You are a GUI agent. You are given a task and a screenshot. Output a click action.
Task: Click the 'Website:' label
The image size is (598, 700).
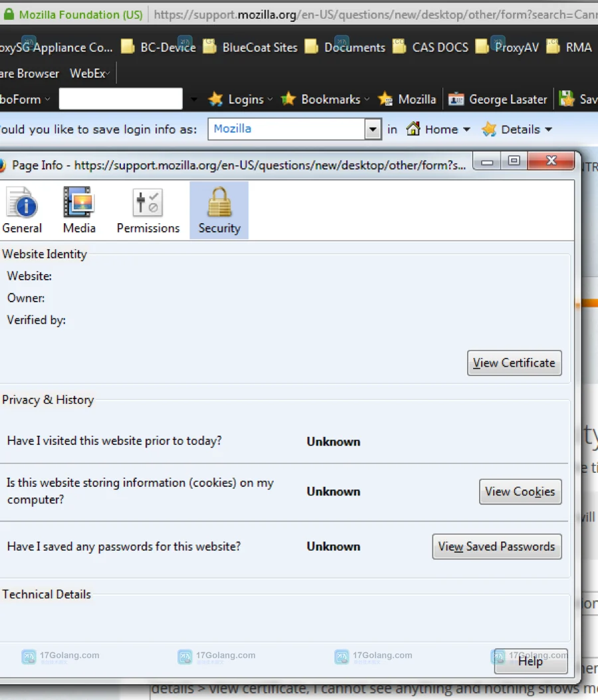point(29,276)
